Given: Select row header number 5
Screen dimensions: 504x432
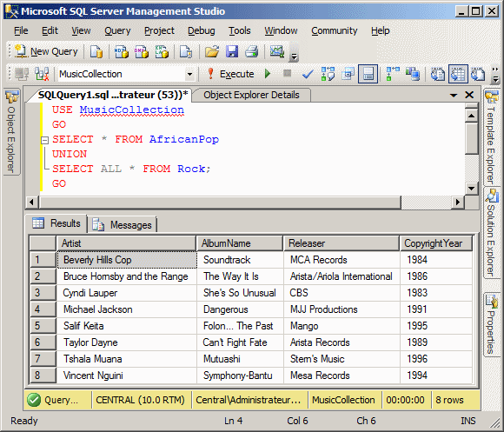Looking at the screenshot, I should (43, 326).
